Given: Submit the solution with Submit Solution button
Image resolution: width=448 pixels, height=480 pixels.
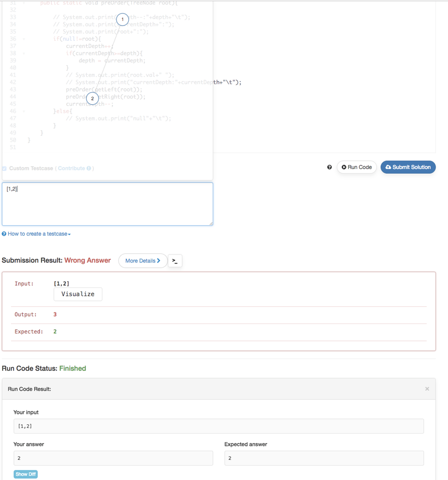Looking at the screenshot, I should [408, 167].
